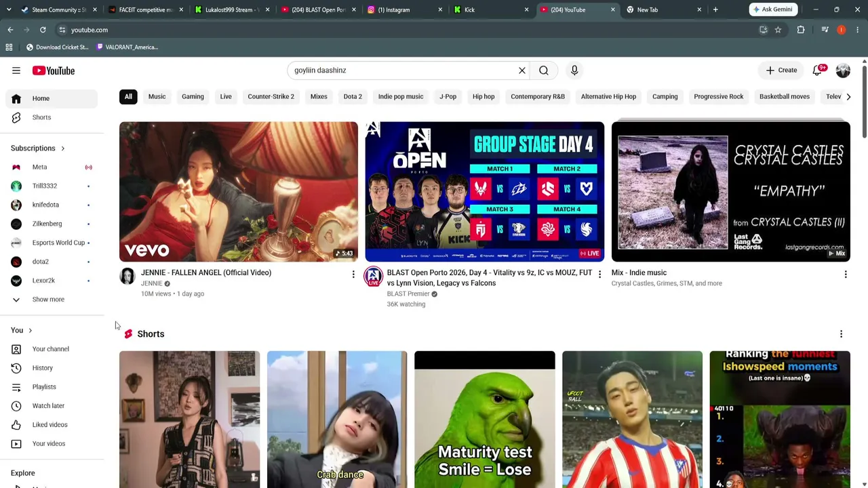Select the Dota 2 filter chip
868x488 pixels.
[353, 97]
